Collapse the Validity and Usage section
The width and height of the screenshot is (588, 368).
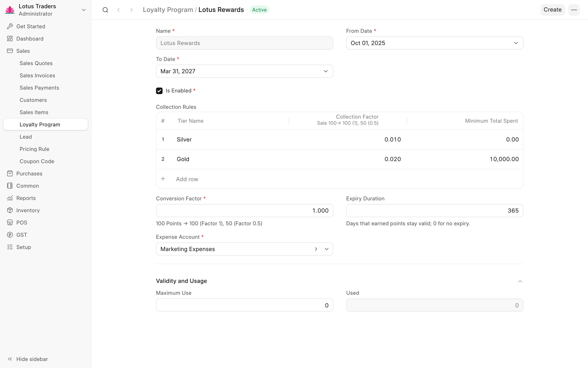pos(520,281)
